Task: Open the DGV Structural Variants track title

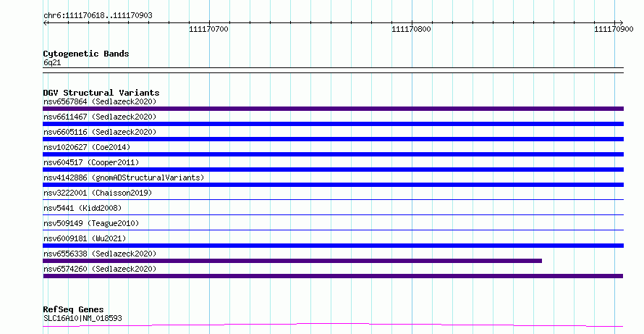Action: pyautogui.click(x=101, y=93)
